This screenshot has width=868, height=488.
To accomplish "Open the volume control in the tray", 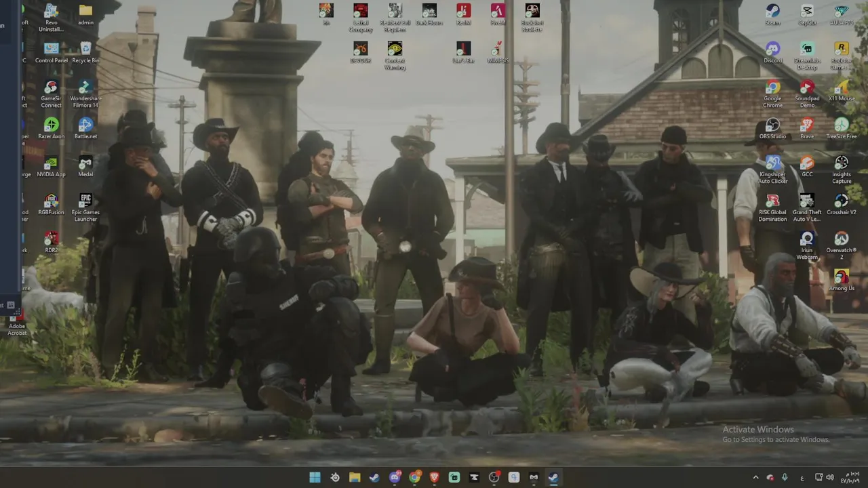I will click(829, 477).
